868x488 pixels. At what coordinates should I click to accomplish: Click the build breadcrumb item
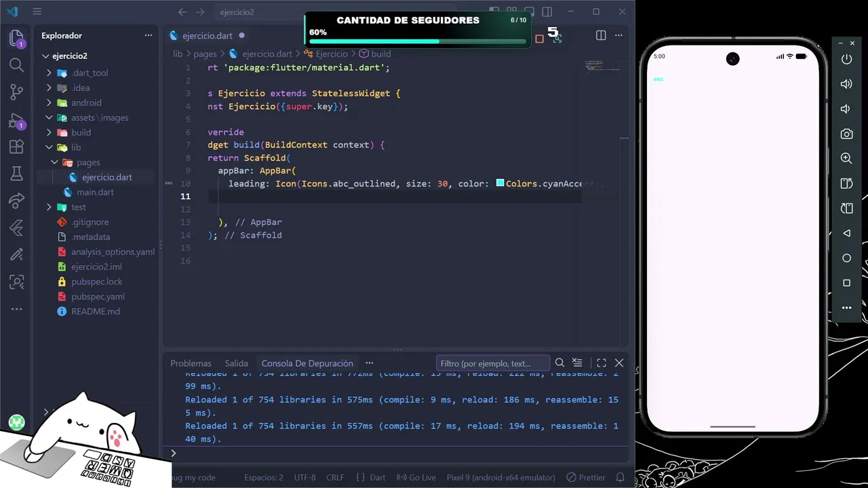375,54
